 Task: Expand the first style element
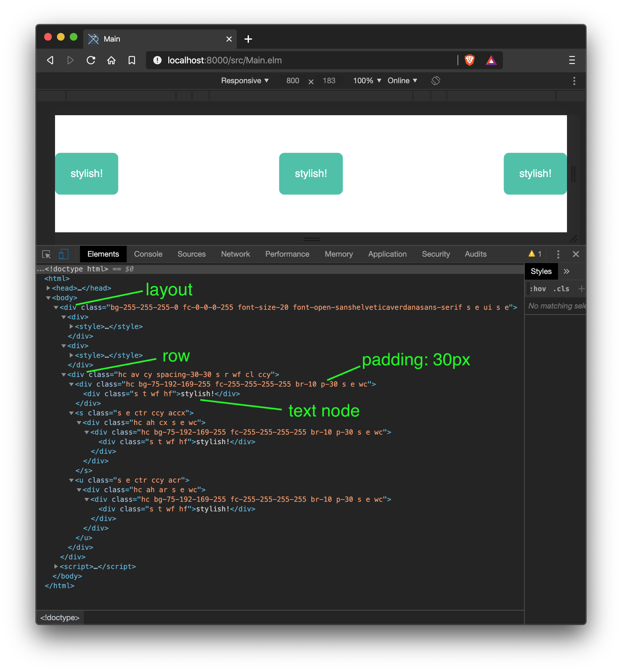click(x=71, y=326)
